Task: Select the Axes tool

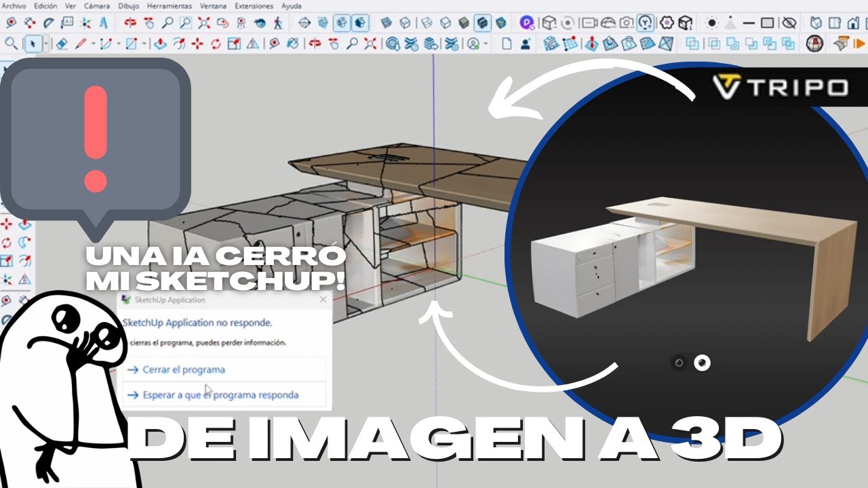Action: [85, 22]
